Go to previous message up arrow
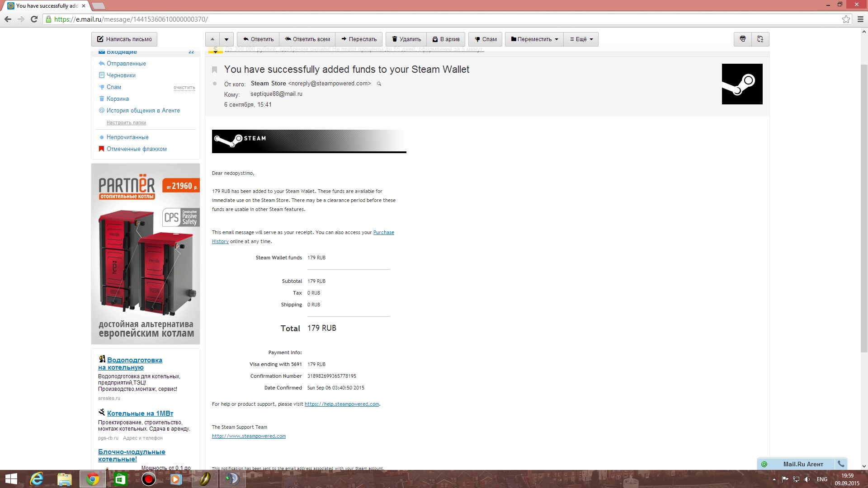The width and height of the screenshot is (868, 488). click(212, 39)
